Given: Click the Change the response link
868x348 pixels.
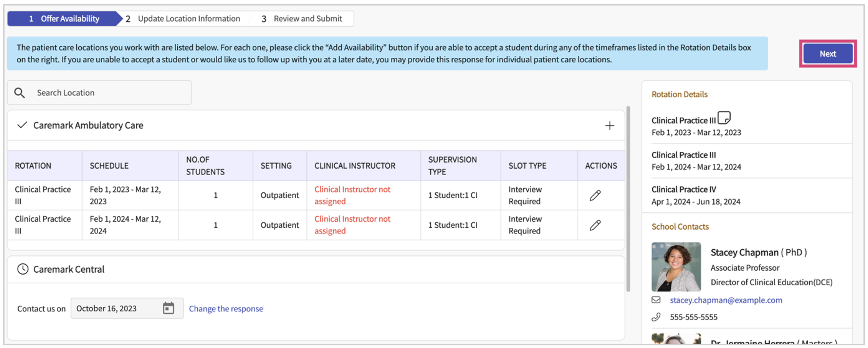Looking at the screenshot, I should click(226, 309).
